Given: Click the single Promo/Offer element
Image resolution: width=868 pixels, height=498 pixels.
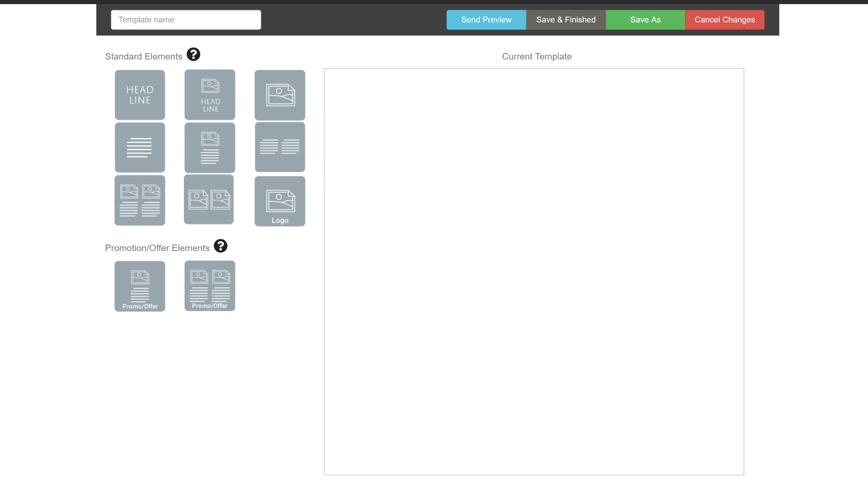Looking at the screenshot, I should [x=140, y=286].
